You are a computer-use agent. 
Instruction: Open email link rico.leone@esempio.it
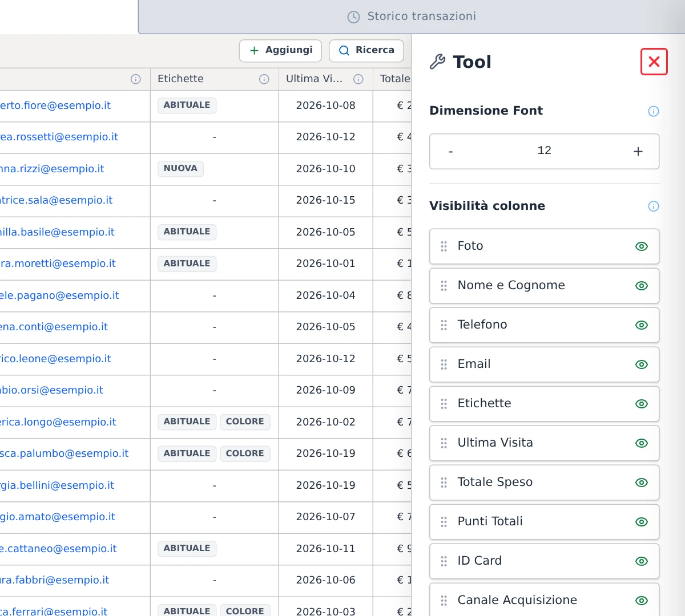[x=55, y=359]
